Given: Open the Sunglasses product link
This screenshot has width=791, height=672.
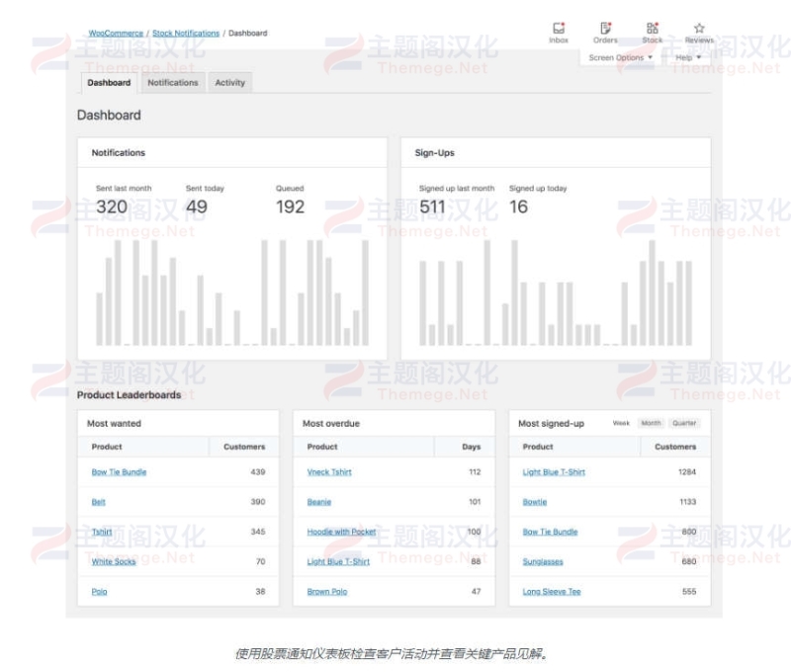Looking at the screenshot, I should [x=543, y=561].
